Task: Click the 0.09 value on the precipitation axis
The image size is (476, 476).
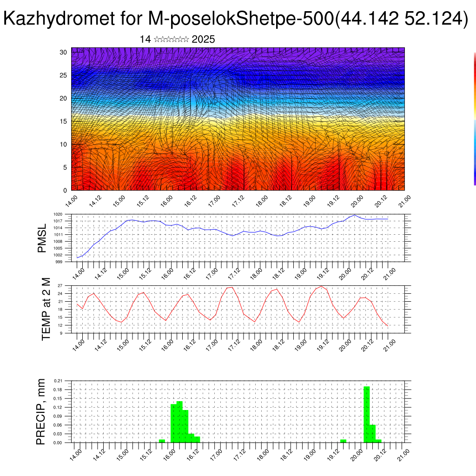Action: point(58,416)
